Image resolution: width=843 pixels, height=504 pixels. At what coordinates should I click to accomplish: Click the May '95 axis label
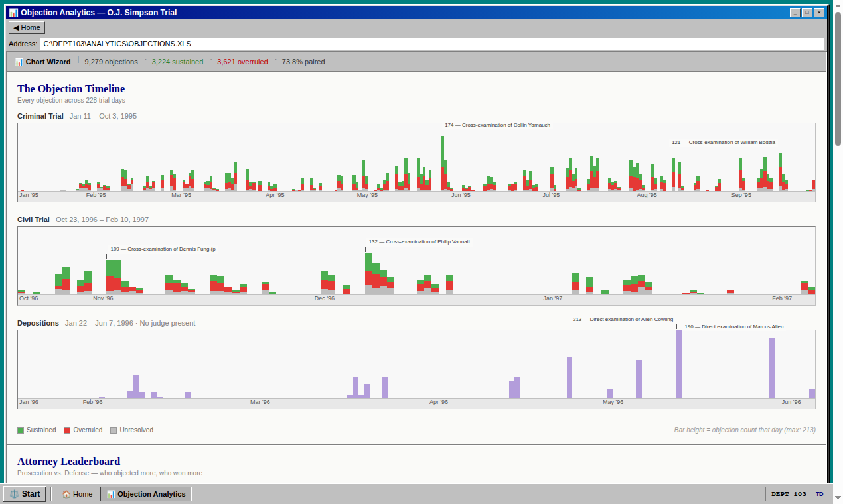click(x=367, y=195)
